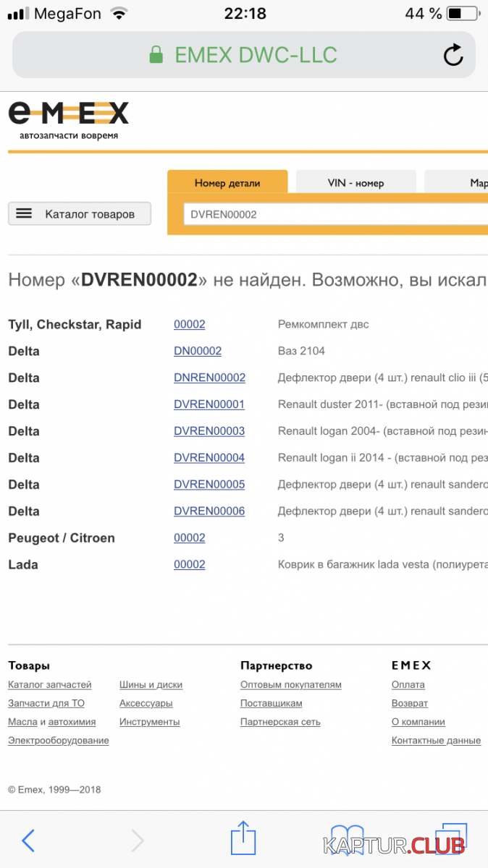Open Аксессуары footer link
488x868 pixels.
pyautogui.click(x=146, y=703)
